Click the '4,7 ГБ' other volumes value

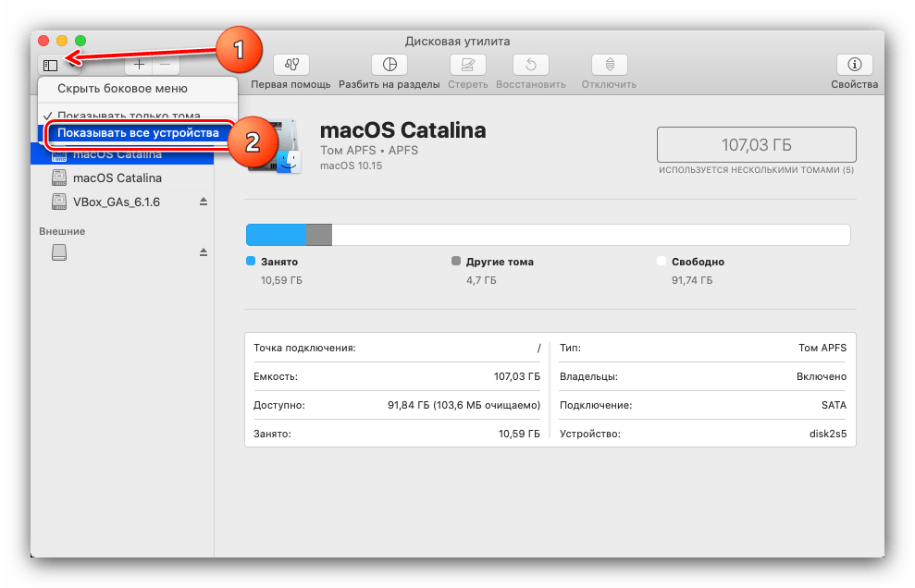[x=481, y=280]
